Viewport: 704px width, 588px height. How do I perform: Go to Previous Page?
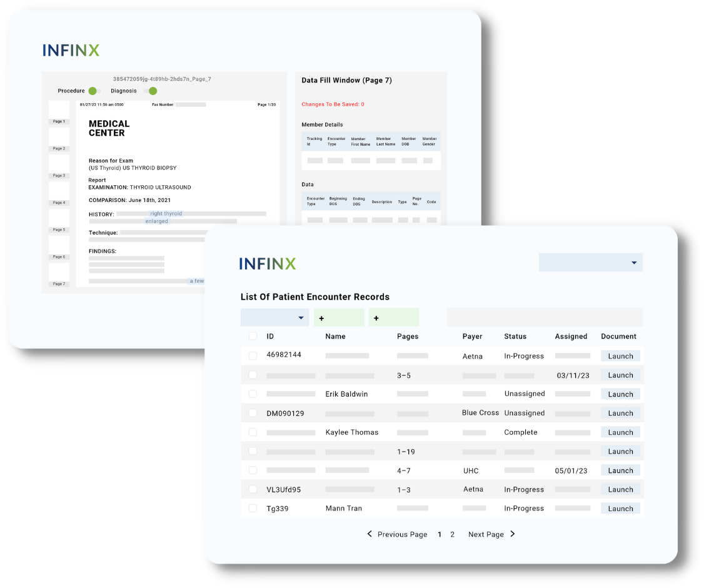click(x=402, y=534)
